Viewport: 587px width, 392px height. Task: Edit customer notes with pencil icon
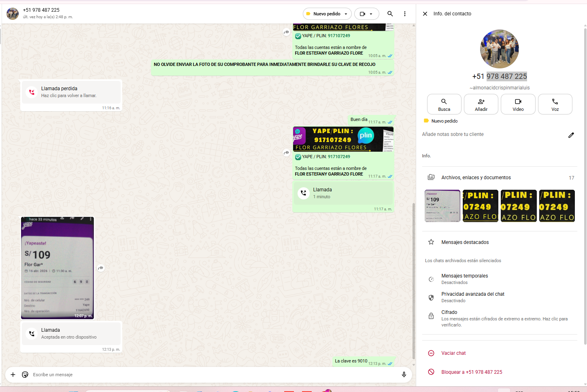coord(571,135)
